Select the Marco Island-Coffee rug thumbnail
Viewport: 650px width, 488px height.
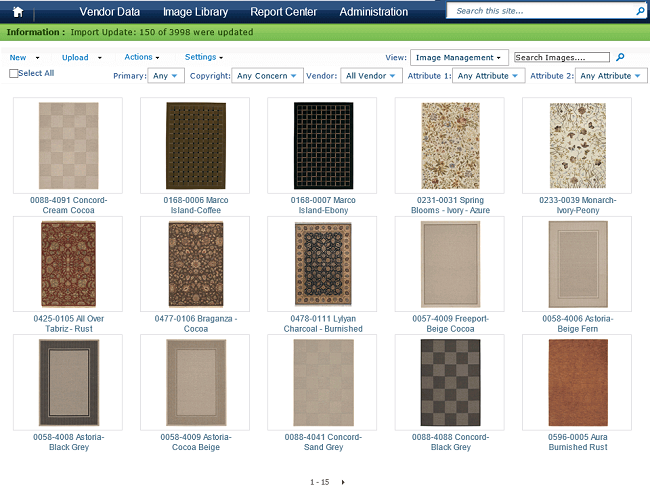195,146
